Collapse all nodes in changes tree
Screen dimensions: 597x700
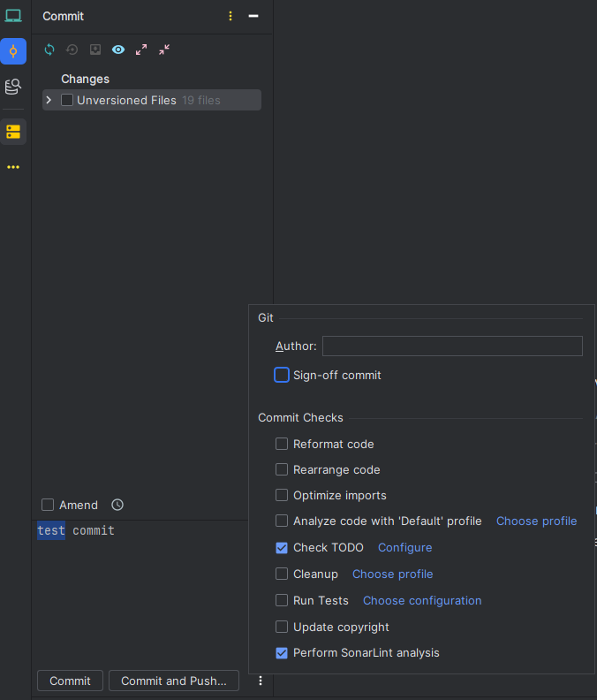[x=164, y=49]
